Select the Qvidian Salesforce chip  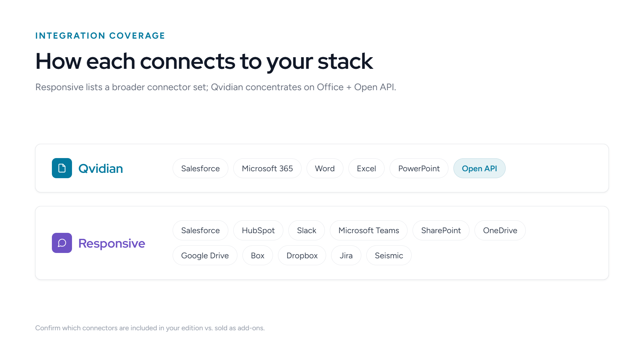point(200,168)
